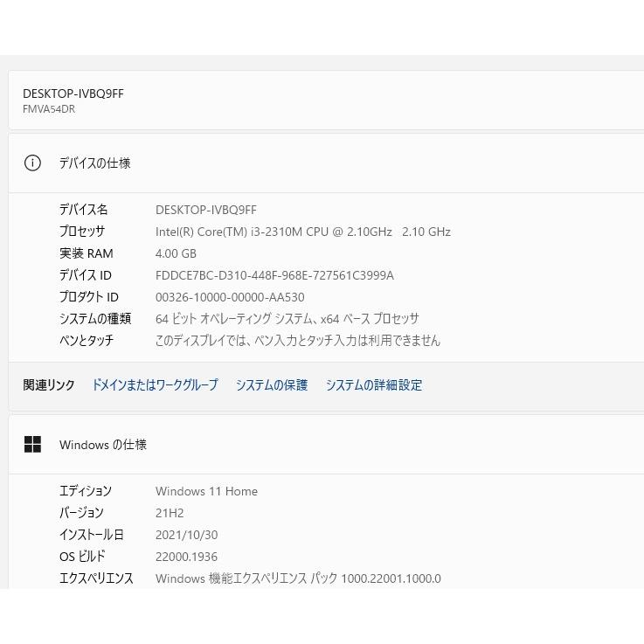The height and width of the screenshot is (644, 644).
Task: Click the インストール日 label
Action: pyautogui.click(x=91, y=535)
